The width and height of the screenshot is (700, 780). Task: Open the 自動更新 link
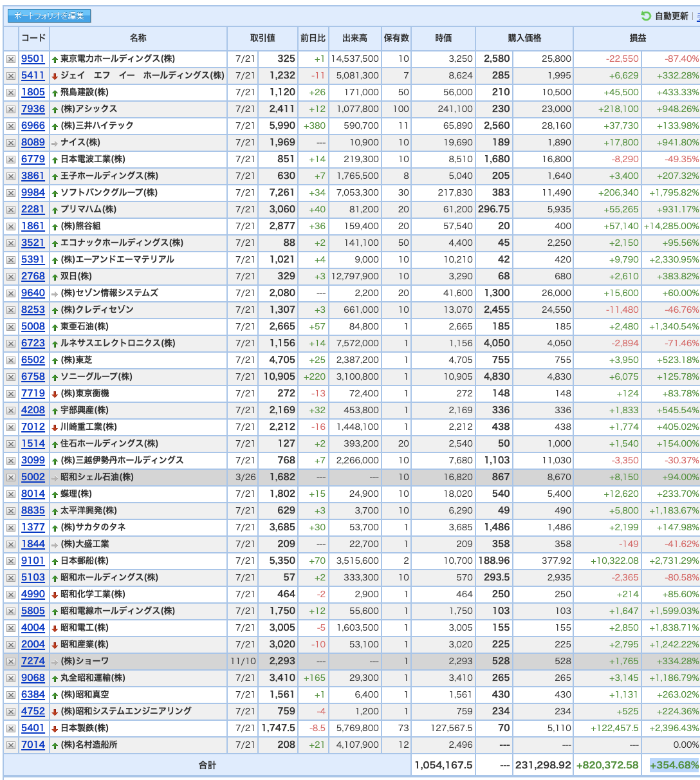point(672,16)
